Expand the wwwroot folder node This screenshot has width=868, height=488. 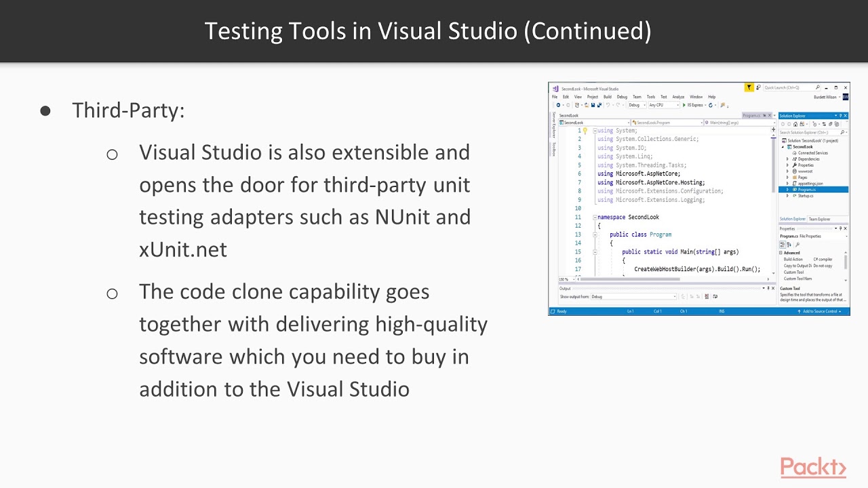(x=787, y=171)
